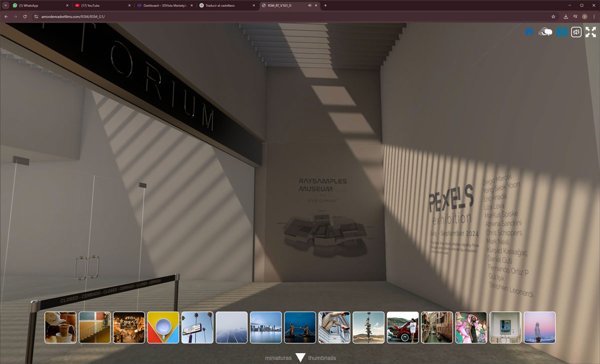The image size is (600, 364).
Task: Switch to the YouTube tab
Action: (102, 5)
